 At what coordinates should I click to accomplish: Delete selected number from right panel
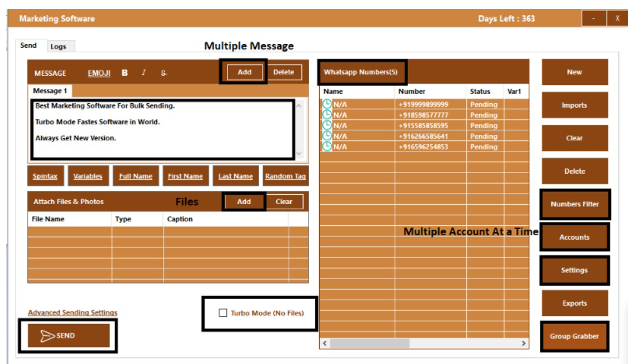(575, 171)
